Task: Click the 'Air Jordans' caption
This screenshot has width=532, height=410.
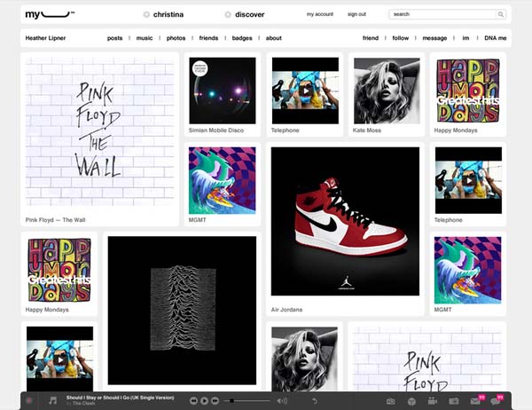Action: (286, 310)
